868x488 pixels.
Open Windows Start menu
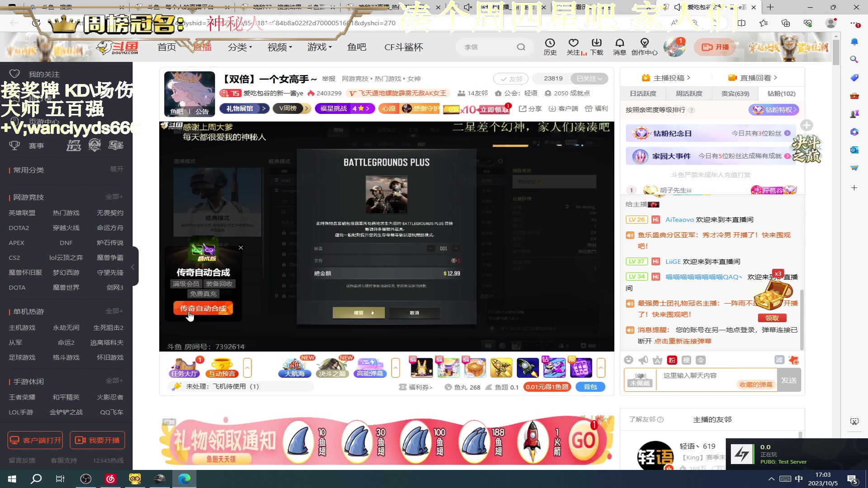tap(12, 479)
